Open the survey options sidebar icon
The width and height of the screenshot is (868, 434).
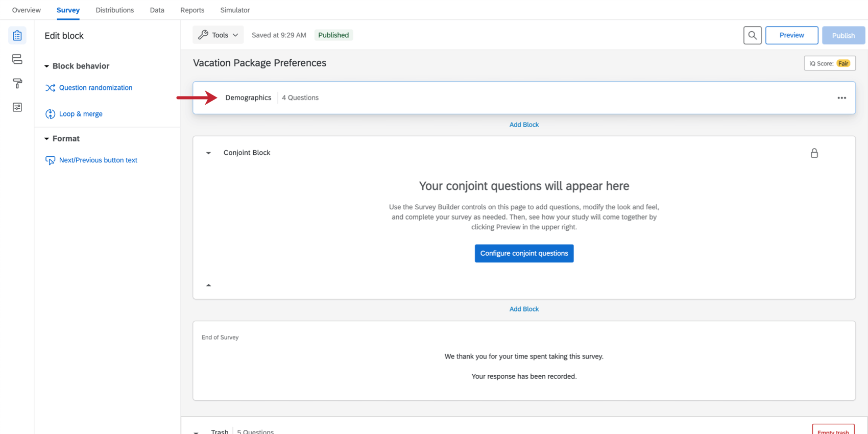[17, 107]
